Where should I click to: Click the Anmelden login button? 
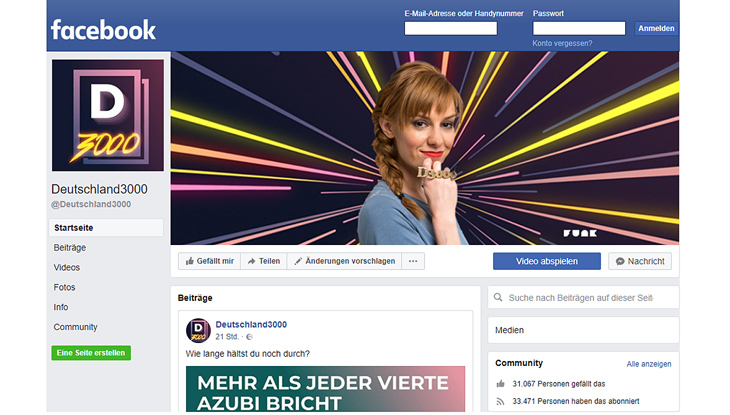[656, 28]
